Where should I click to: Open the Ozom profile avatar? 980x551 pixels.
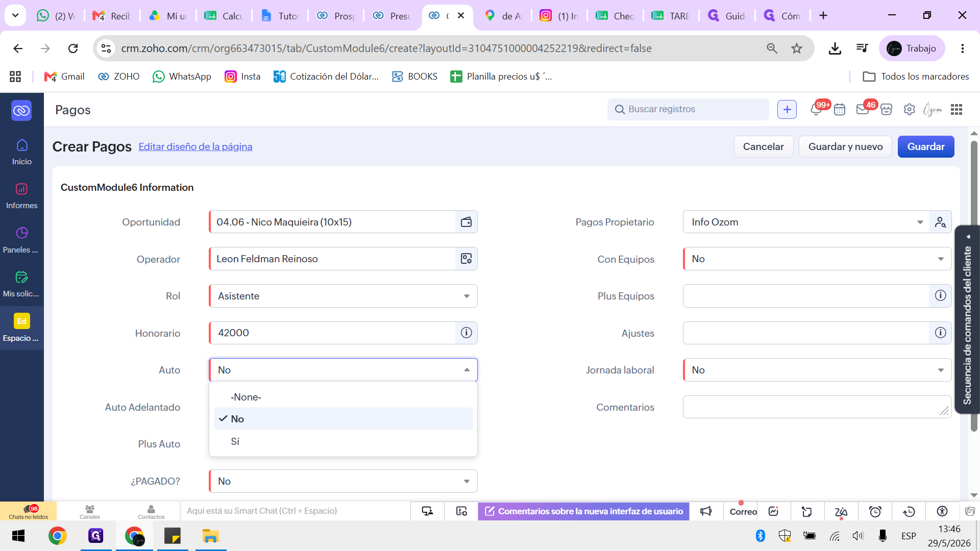pyautogui.click(x=933, y=110)
